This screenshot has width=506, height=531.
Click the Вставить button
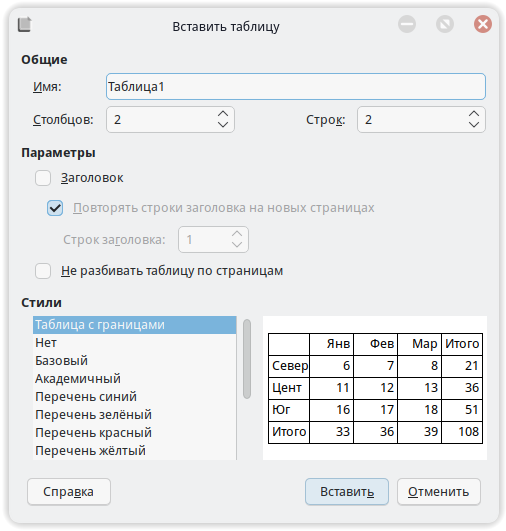pyautogui.click(x=347, y=492)
